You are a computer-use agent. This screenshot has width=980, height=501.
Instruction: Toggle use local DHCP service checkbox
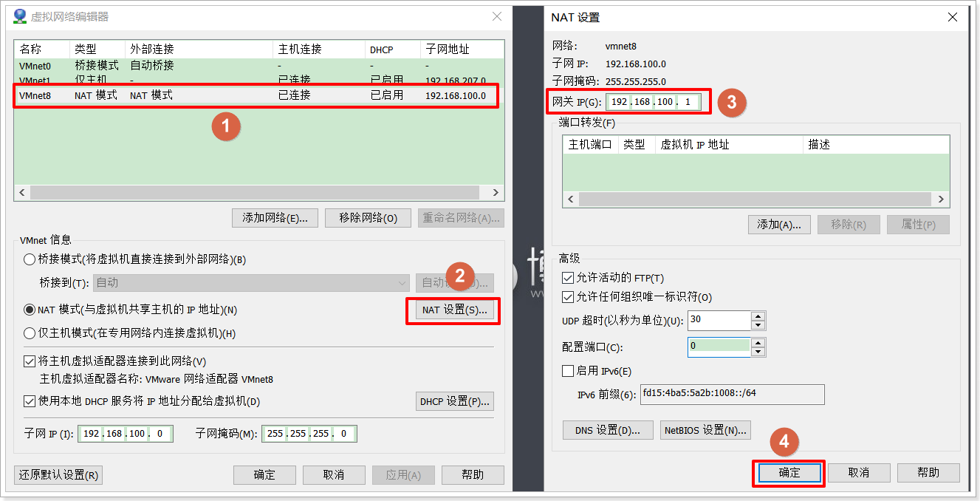(30, 401)
